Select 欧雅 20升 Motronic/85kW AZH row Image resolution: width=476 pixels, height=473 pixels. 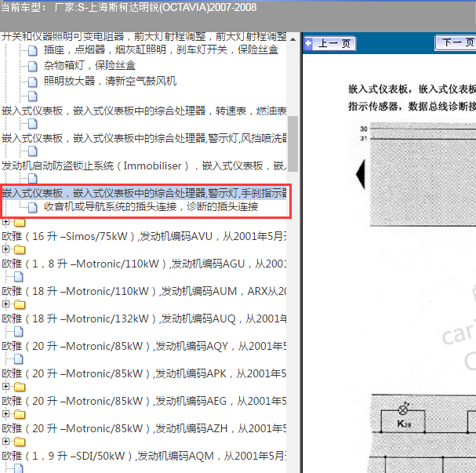click(144, 428)
